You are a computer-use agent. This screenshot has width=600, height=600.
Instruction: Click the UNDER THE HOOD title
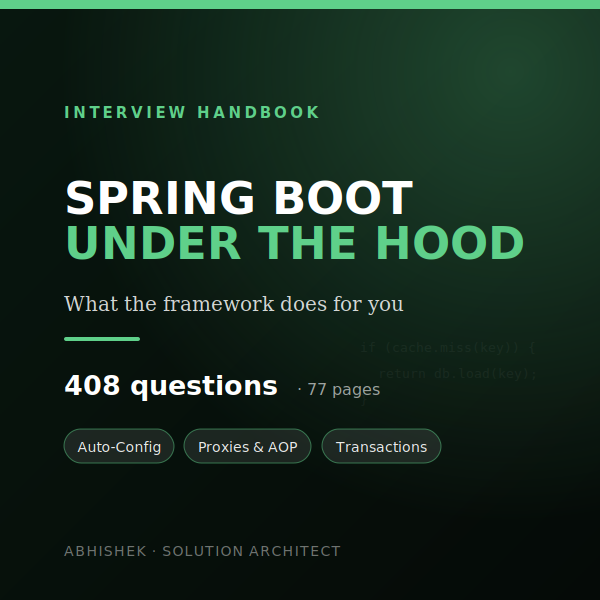pos(295,243)
